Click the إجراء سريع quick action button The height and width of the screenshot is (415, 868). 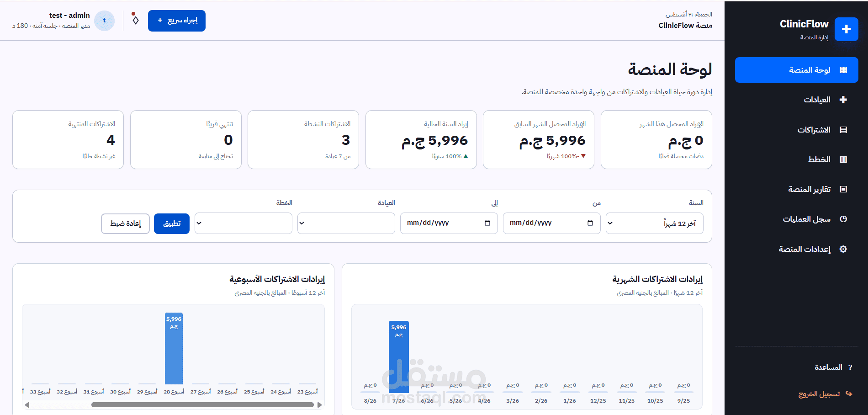[177, 21]
